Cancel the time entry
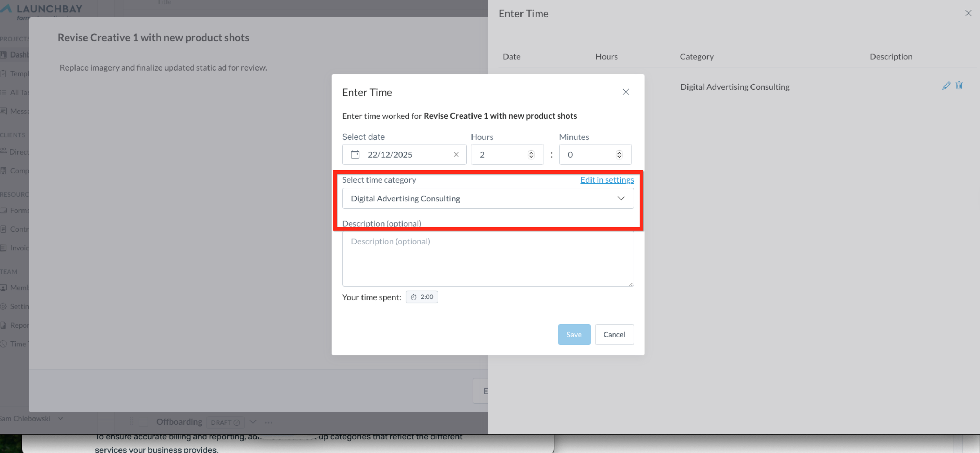Screen dimensions: 980x453 [x=614, y=334]
